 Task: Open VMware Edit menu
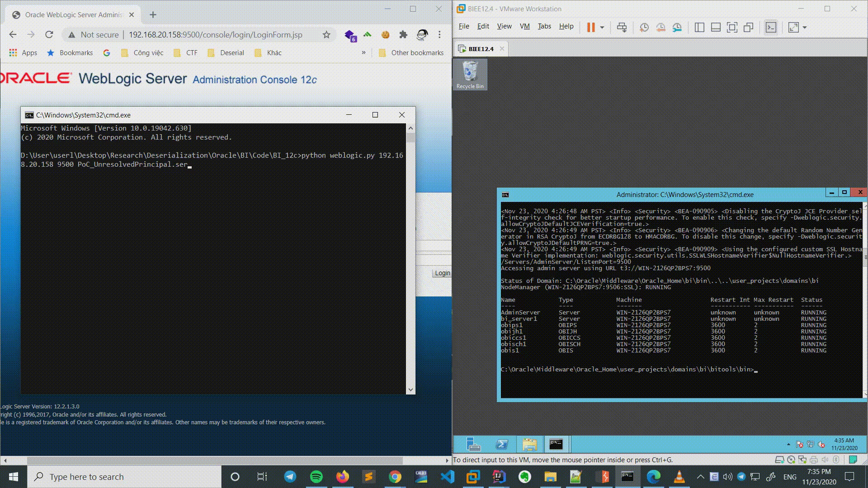[x=483, y=26]
